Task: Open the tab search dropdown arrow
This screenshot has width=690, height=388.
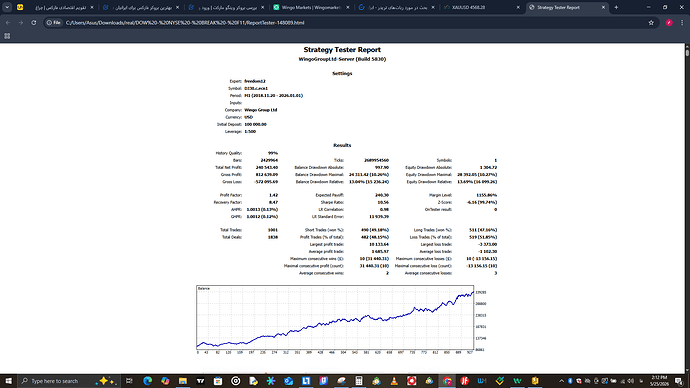Action: [x=7, y=7]
